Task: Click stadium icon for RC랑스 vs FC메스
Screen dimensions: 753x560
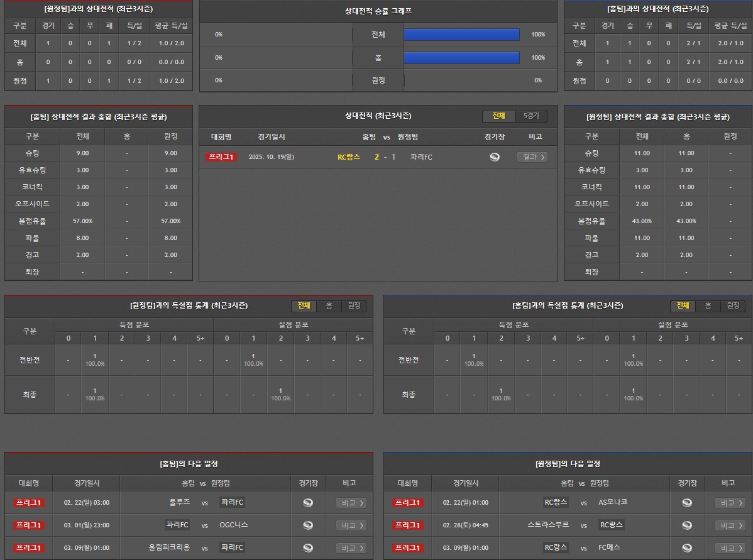Action: (x=687, y=548)
